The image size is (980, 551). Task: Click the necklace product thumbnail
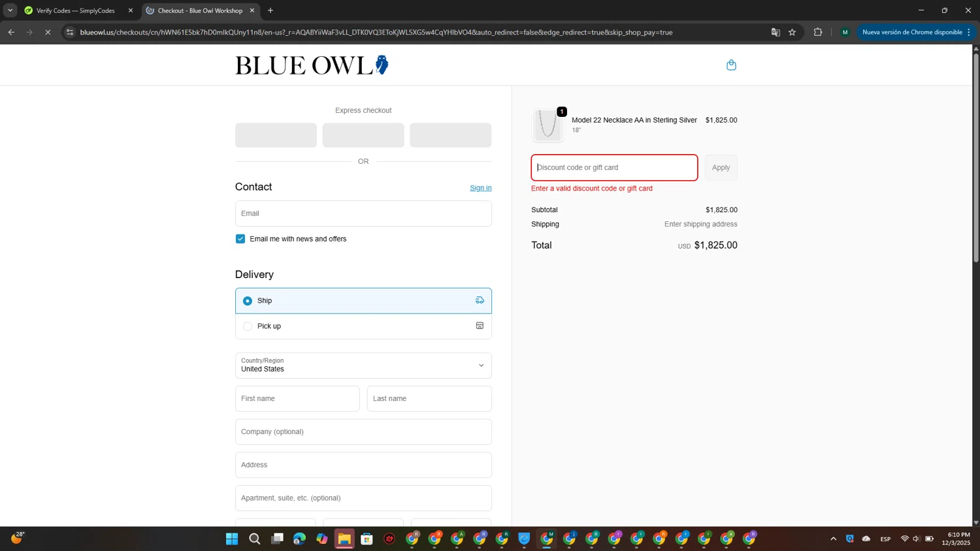point(548,125)
